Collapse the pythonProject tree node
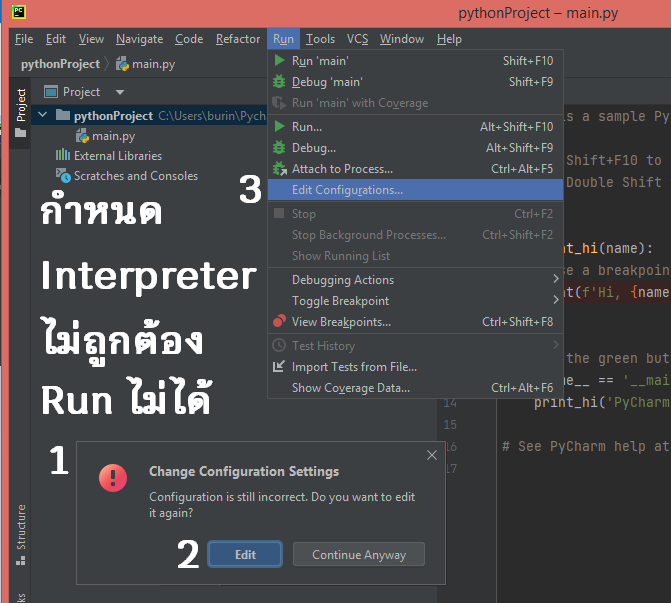This screenshot has width=671, height=603. (42, 115)
